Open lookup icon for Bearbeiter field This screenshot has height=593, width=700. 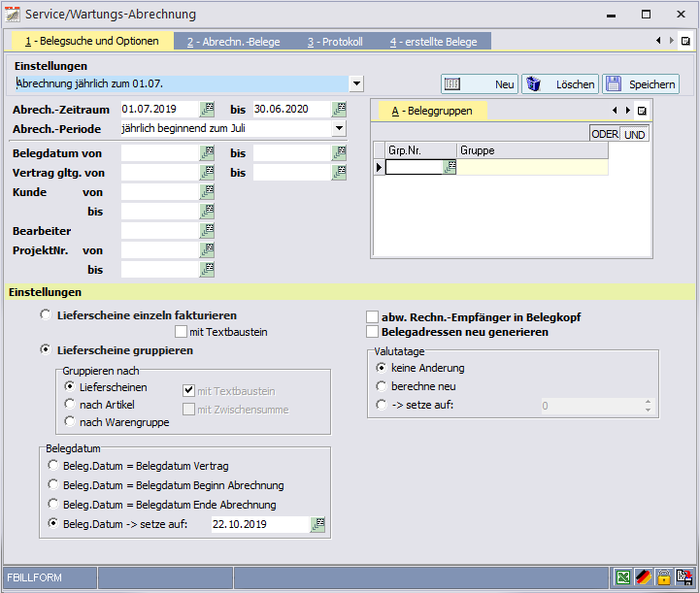tap(207, 231)
